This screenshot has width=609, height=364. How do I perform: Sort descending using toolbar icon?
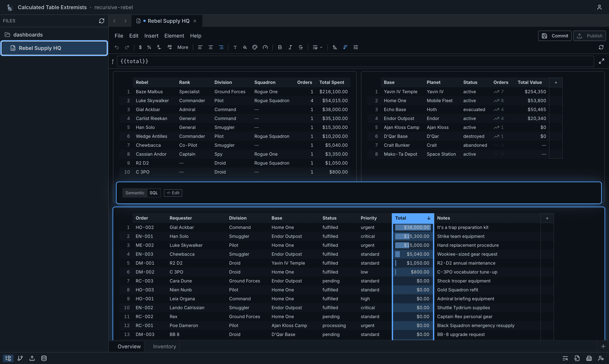pyautogui.click(x=345, y=47)
